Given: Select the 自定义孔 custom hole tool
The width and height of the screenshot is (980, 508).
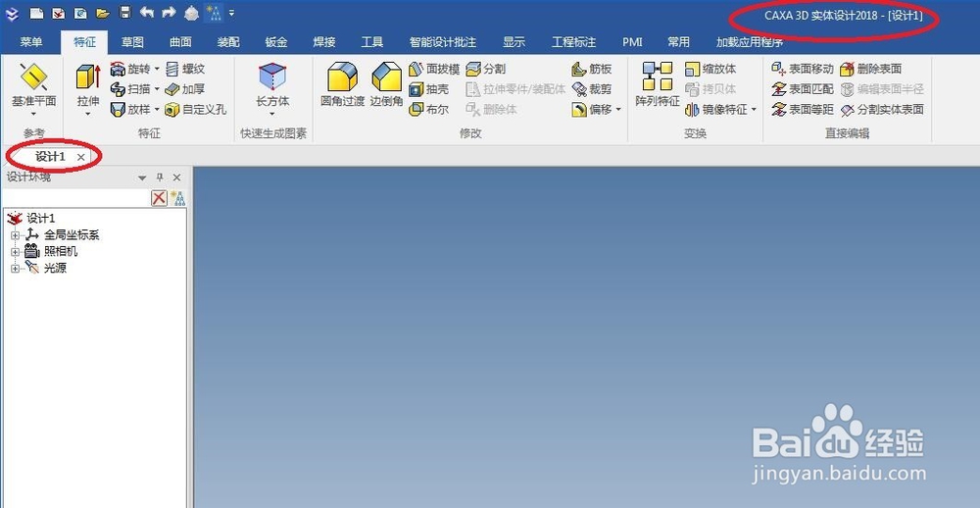Looking at the screenshot, I should pos(195,110).
